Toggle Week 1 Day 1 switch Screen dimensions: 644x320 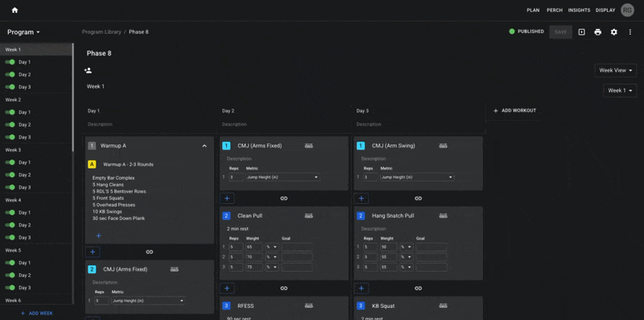10,62
